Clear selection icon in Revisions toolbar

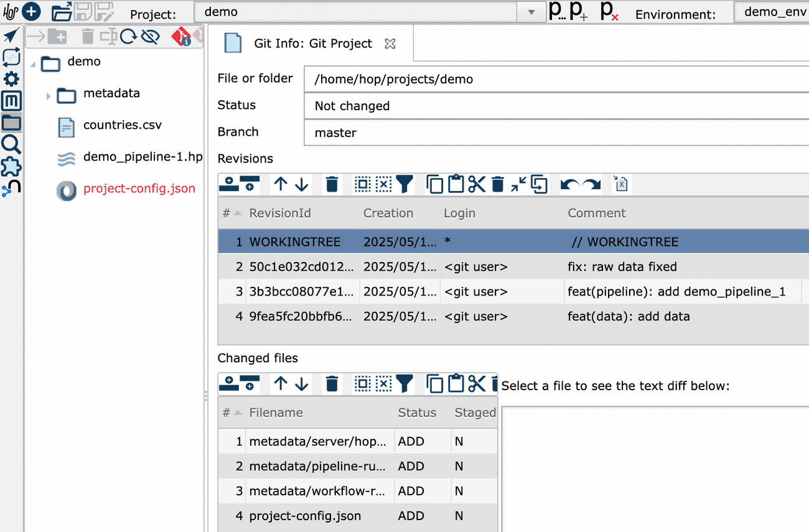coord(384,184)
